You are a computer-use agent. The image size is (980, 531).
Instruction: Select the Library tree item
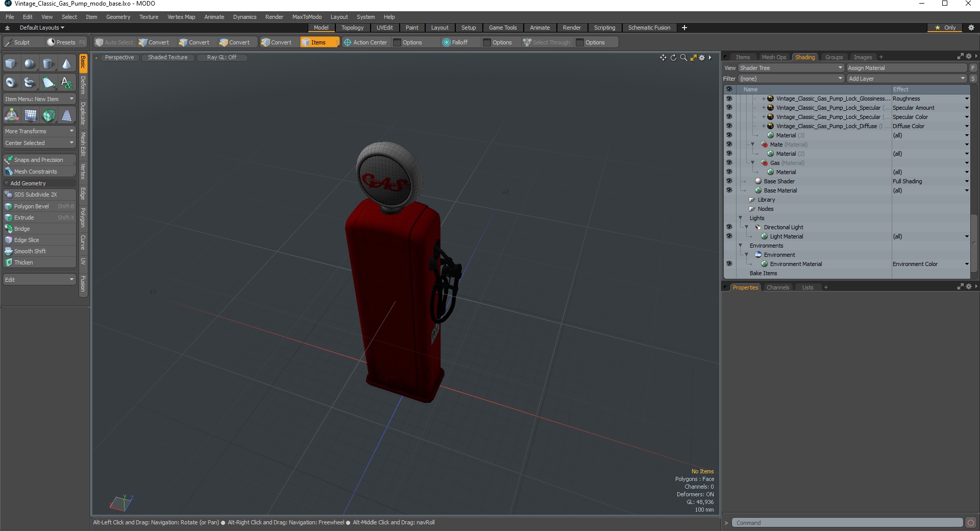[x=766, y=200]
